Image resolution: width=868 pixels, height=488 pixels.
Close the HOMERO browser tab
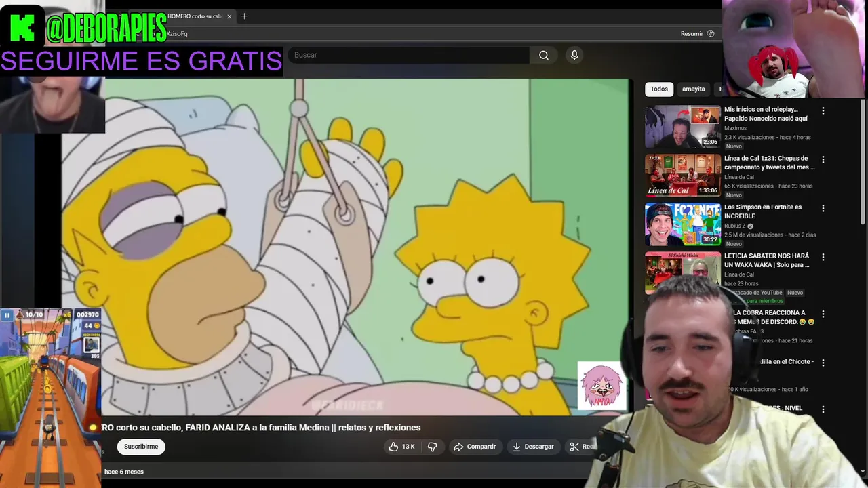(x=229, y=16)
